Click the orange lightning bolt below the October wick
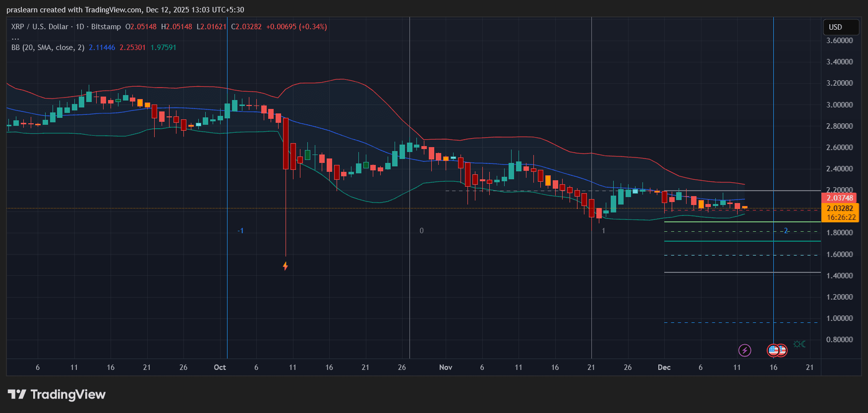Screen dimensions: 868x413 click(x=286, y=266)
